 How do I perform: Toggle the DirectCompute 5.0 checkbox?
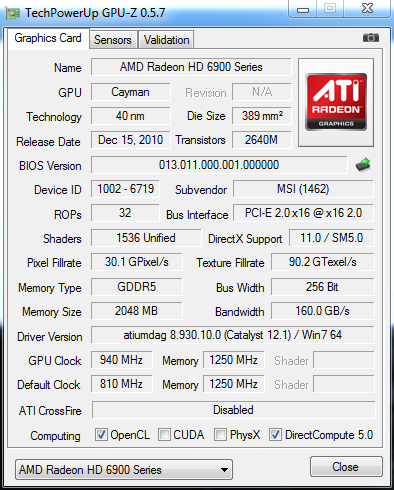tap(275, 435)
